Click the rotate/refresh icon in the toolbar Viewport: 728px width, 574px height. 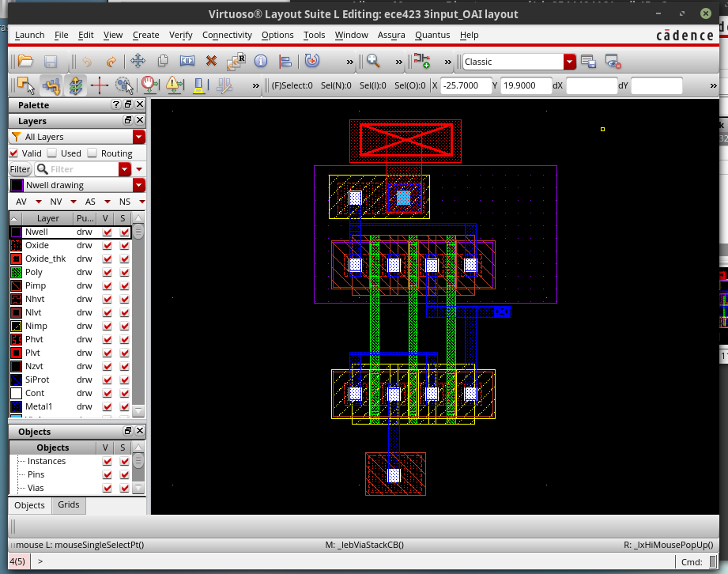point(314,62)
